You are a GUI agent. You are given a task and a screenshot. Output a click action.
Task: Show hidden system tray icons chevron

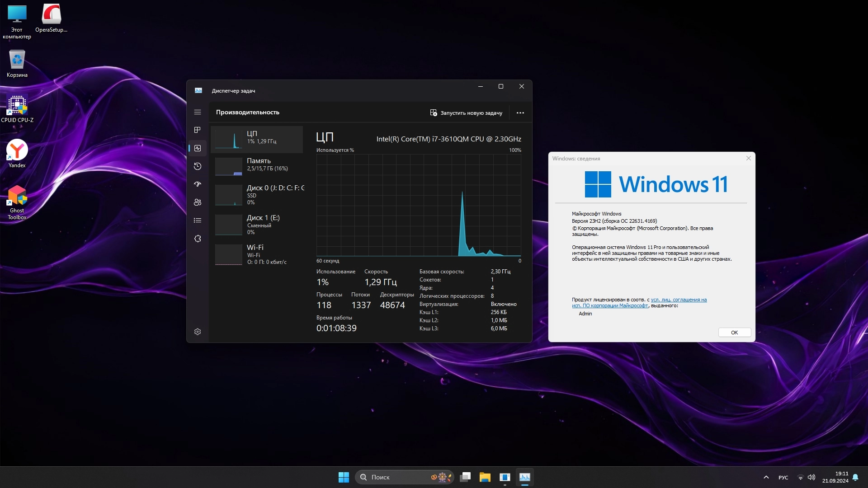point(766,477)
